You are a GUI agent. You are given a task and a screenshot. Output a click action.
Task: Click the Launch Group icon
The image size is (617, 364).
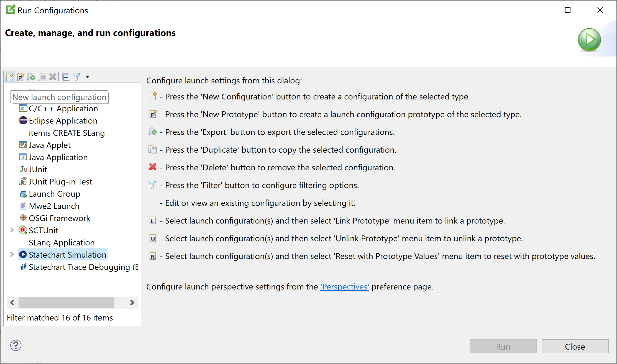(23, 194)
